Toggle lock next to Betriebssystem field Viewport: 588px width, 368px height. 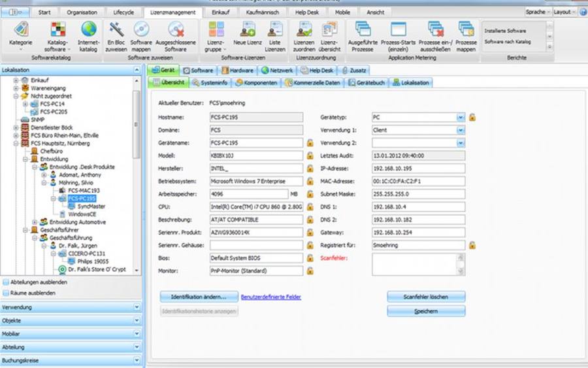(x=310, y=181)
